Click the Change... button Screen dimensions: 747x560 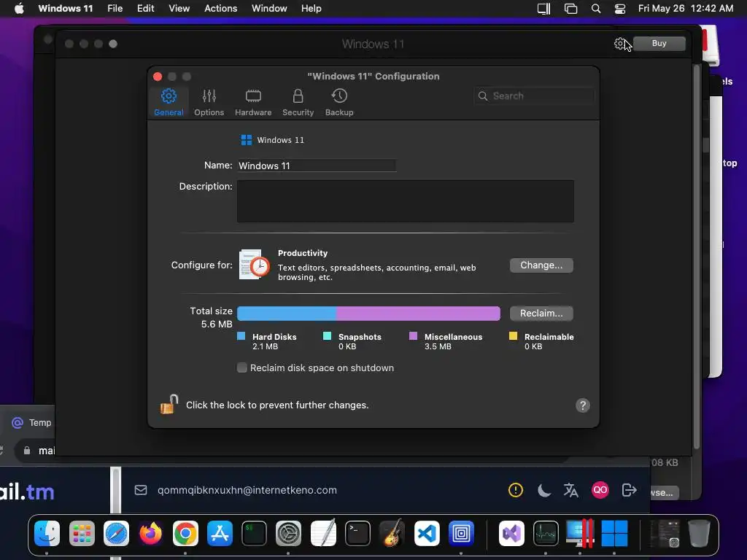pyautogui.click(x=541, y=265)
